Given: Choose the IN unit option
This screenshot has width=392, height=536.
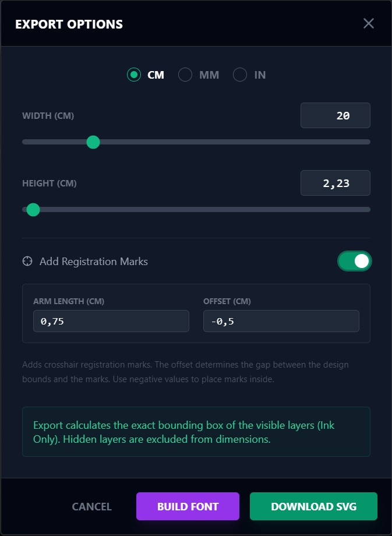Looking at the screenshot, I should click(x=240, y=75).
